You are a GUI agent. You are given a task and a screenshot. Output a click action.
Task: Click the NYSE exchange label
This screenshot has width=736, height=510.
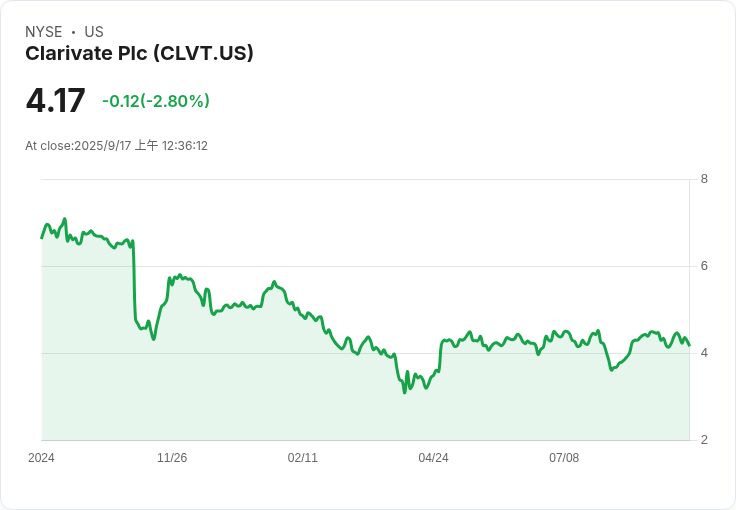click(x=44, y=32)
